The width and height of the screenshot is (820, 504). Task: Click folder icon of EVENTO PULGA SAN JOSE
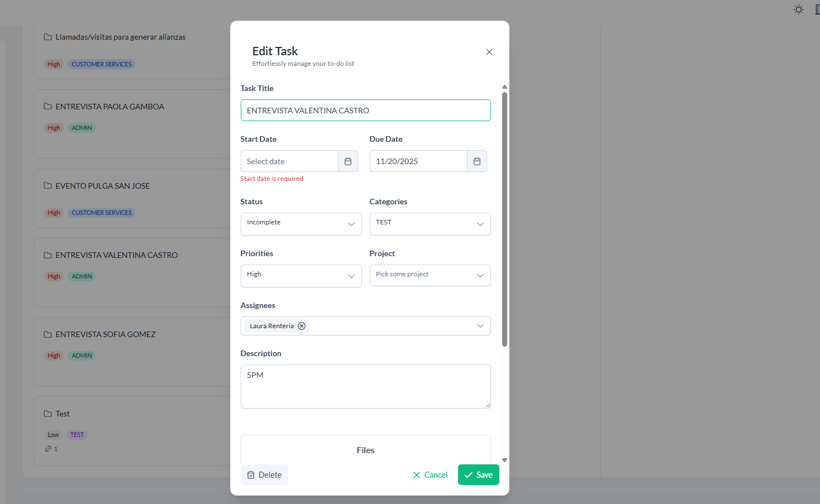[x=48, y=186]
